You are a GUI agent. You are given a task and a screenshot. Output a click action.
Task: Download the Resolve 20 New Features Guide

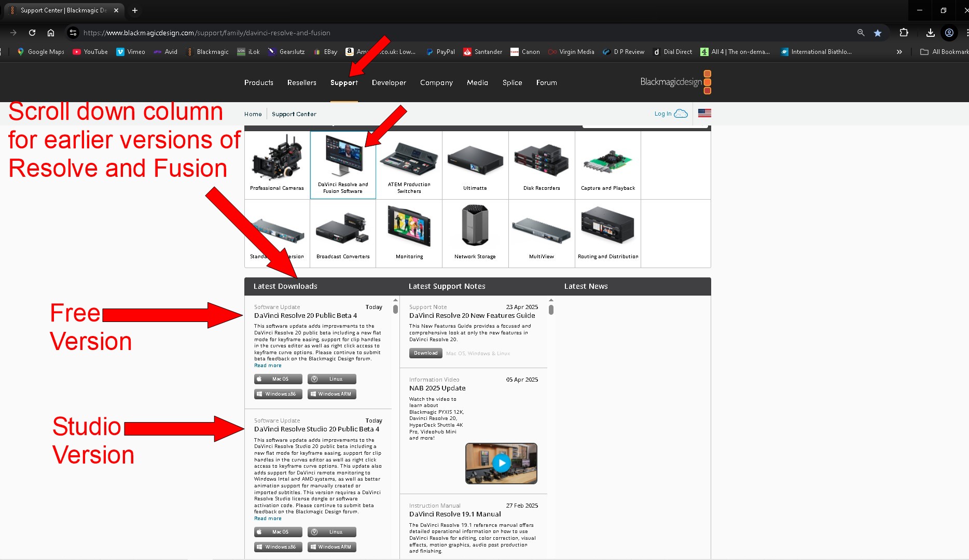tap(425, 353)
